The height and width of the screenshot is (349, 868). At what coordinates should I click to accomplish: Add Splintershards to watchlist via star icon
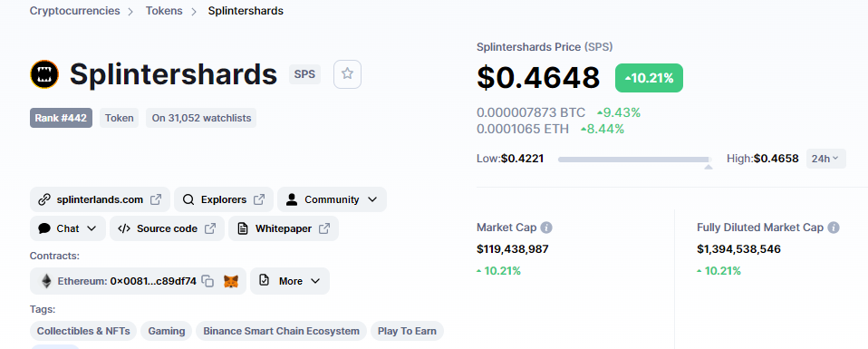[347, 73]
